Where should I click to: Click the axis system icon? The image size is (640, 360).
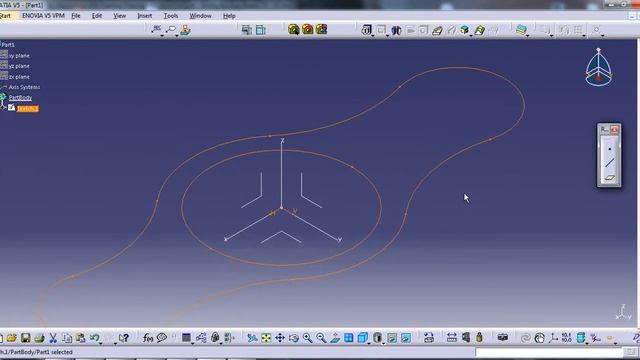553,338
